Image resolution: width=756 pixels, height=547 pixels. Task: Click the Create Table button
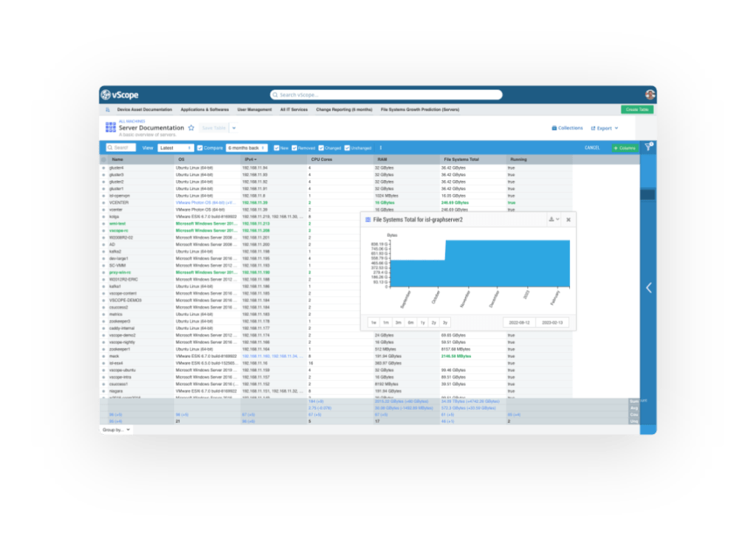point(637,110)
